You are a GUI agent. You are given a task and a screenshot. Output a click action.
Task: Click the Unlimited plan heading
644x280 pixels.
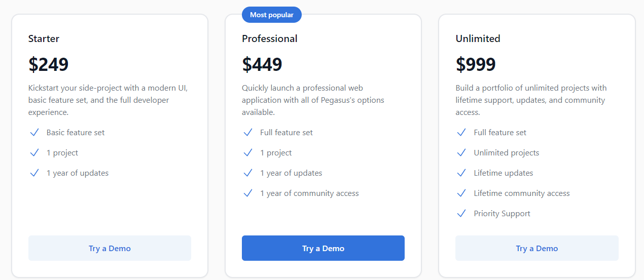point(478,38)
